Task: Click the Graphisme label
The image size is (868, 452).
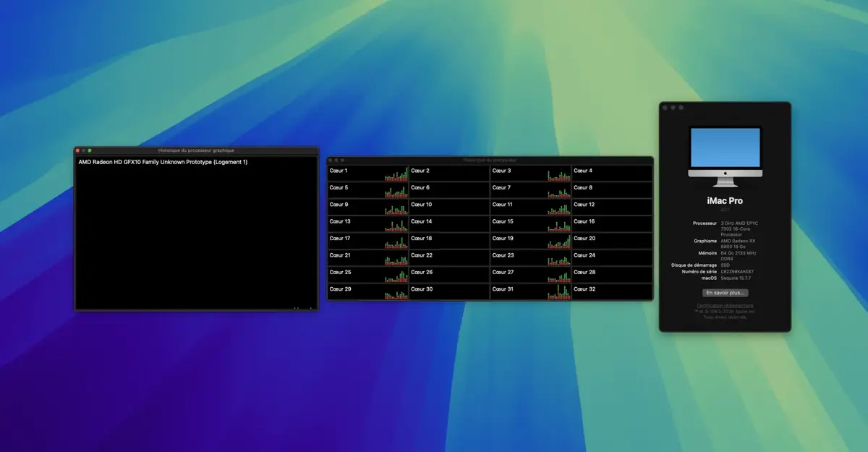Action: coord(705,241)
